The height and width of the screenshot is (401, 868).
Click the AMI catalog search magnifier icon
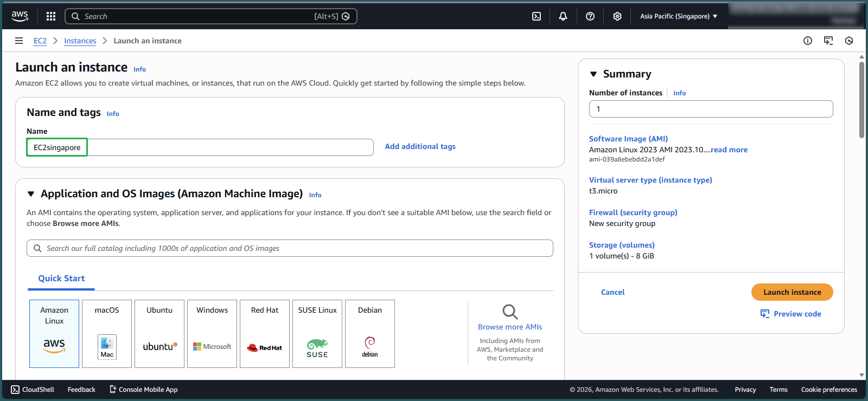37,248
